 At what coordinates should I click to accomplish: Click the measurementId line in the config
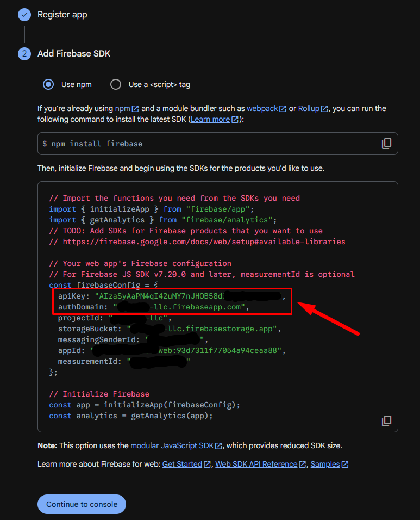pyautogui.click(x=124, y=362)
